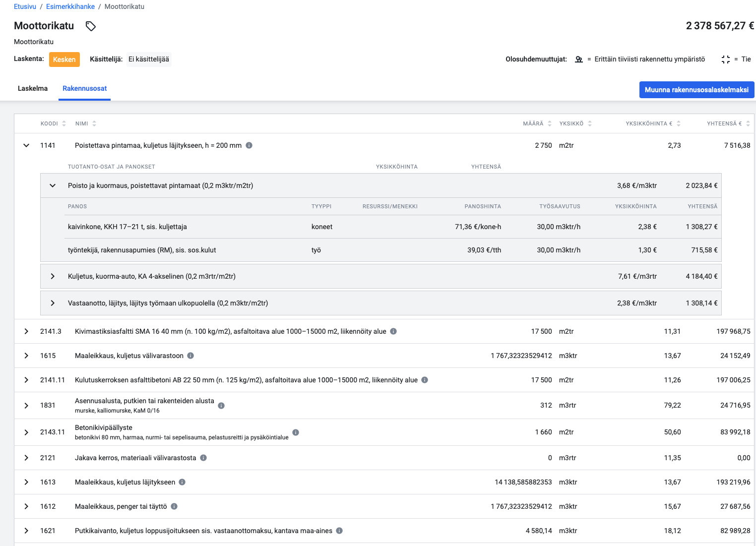Click the Kesken status badge
756x546 pixels.
(64, 60)
